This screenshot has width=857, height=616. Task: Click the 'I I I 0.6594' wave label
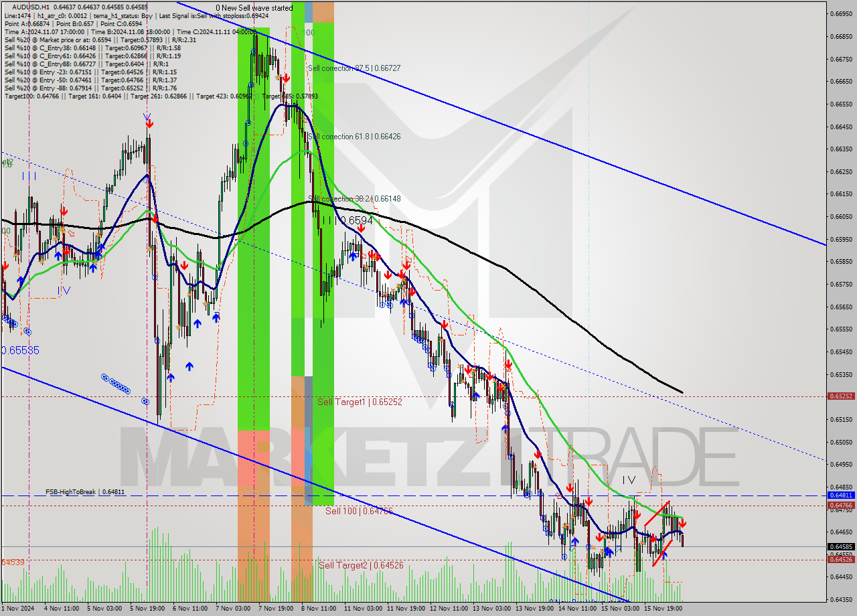point(347,220)
